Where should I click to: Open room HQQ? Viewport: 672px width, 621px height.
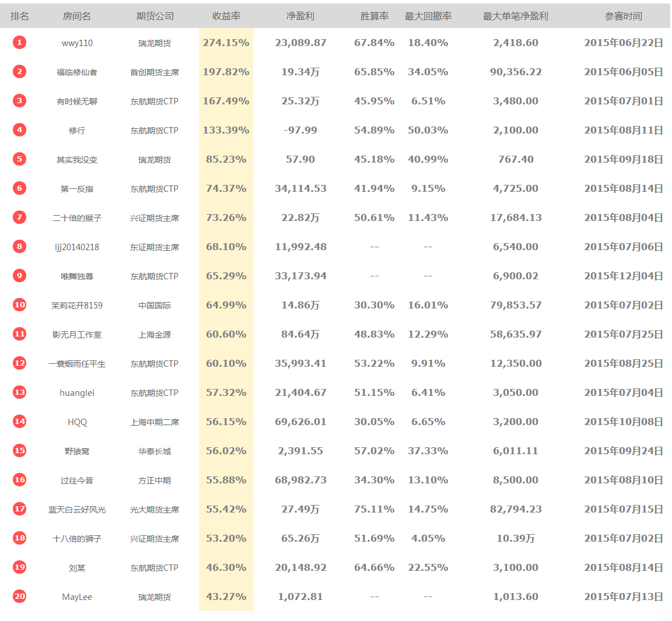(x=77, y=422)
